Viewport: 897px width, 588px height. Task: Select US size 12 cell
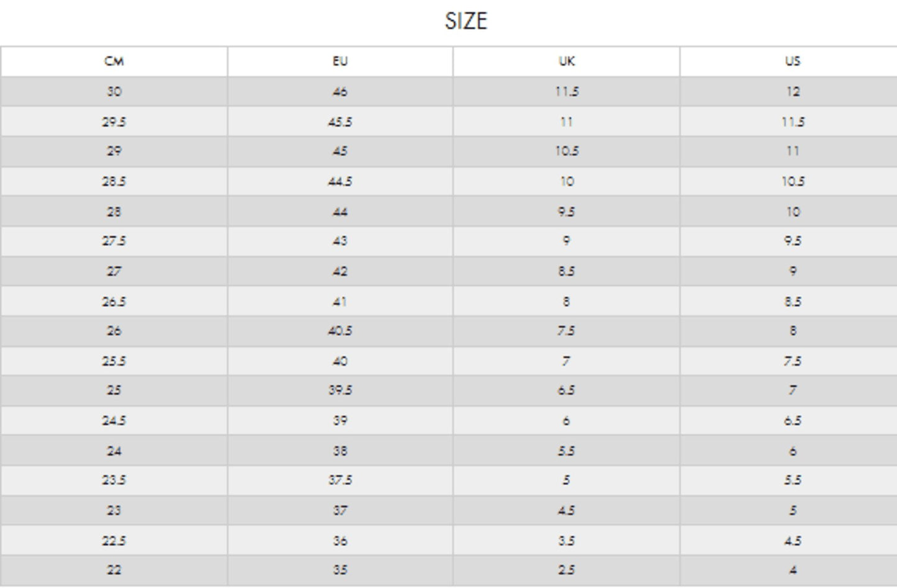click(792, 92)
